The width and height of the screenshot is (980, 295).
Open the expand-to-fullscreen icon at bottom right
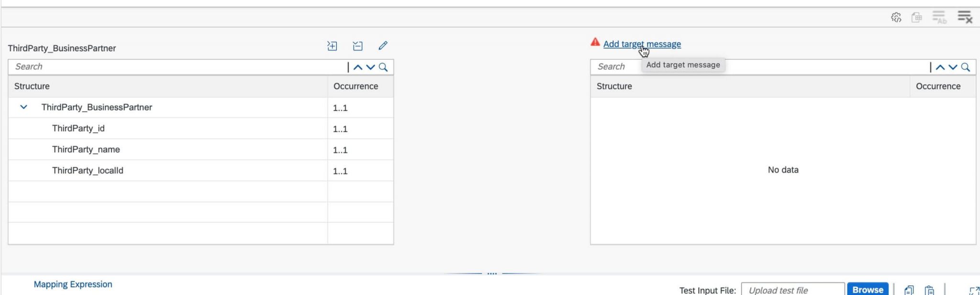click(x=974, y=290)
